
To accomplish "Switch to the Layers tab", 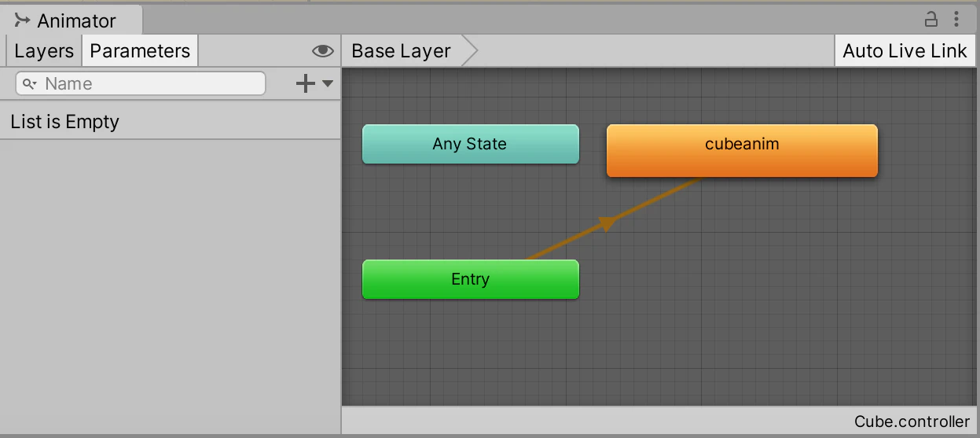I will tap(44, 51).
